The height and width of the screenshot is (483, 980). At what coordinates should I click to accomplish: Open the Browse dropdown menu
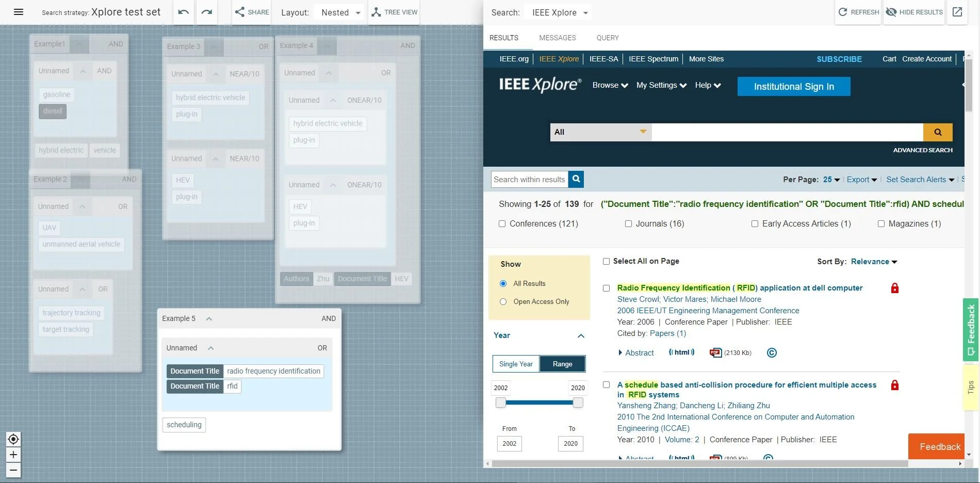point(610,85)
